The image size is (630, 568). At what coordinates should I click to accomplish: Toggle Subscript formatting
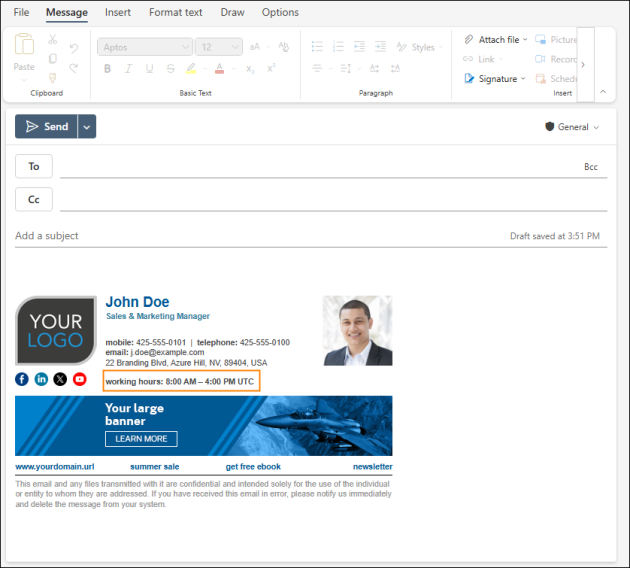(x=250, y=69)
